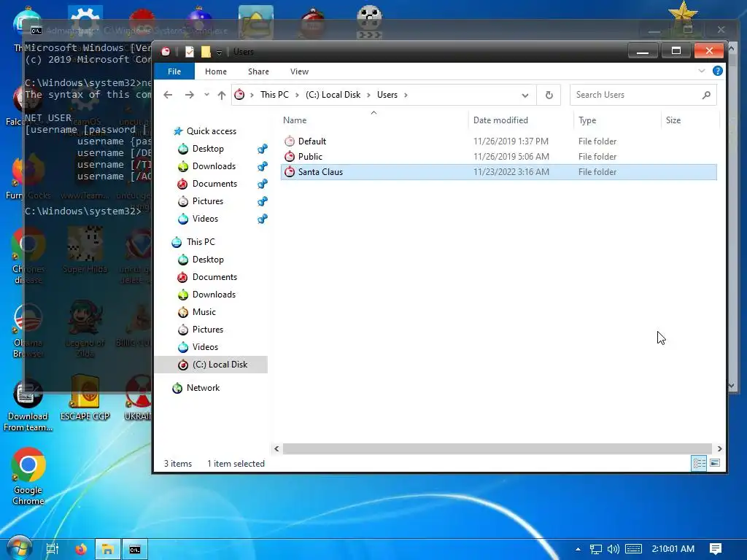Select the Public folder
The height and width of the screenshot is (560, 747).
point(499,156)
